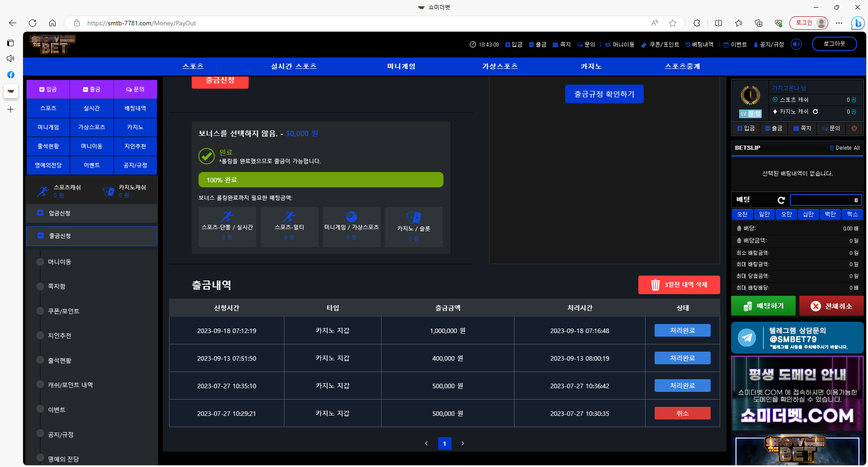Go to previous page of withdrawal history
This screenshot has width=868, height=467.
pos(426,443)
